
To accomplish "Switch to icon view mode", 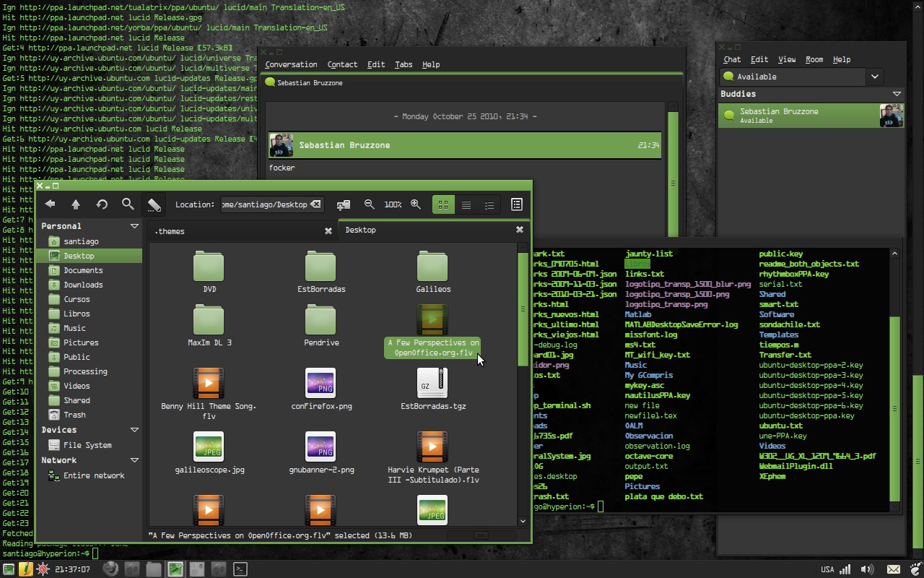I will [x=443, y=204].
